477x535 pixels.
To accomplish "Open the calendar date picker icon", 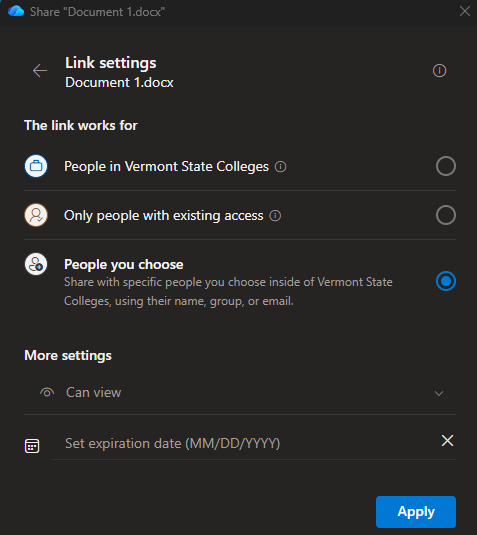I will pos(32,446).
